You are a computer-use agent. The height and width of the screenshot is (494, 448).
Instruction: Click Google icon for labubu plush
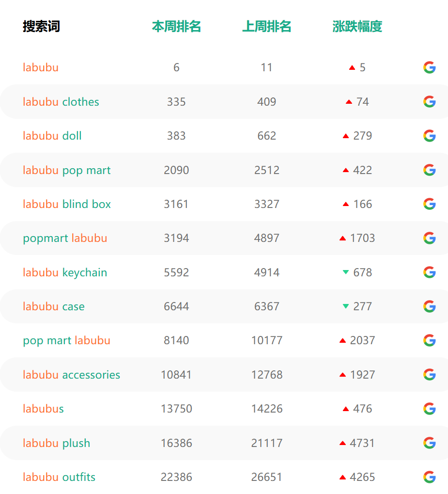430,443
